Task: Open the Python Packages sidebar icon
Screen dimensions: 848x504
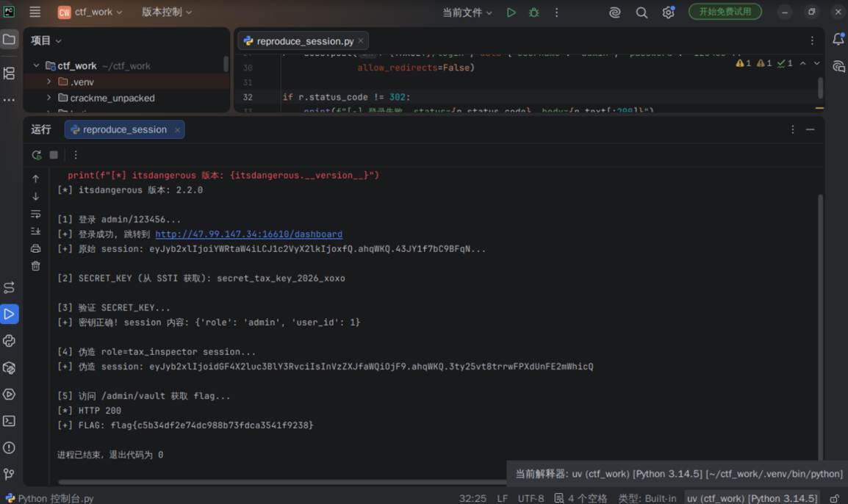Action: point(10,368)
